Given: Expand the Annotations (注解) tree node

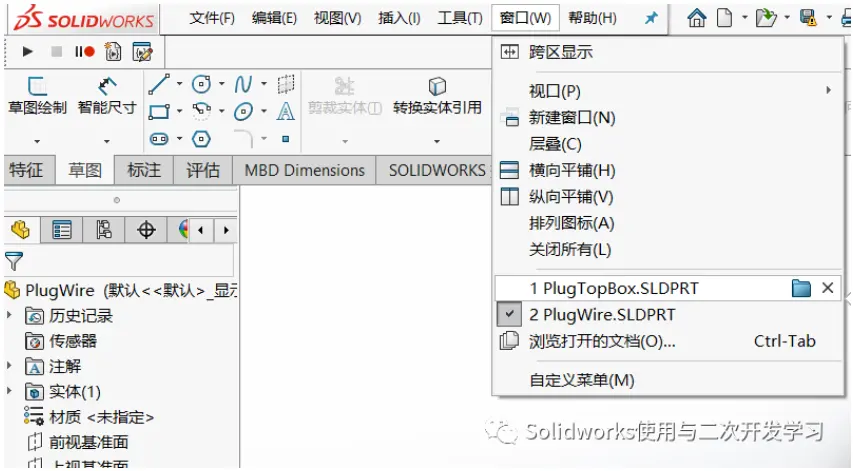Looking at the screenshot, I should [x=9, y=365].
